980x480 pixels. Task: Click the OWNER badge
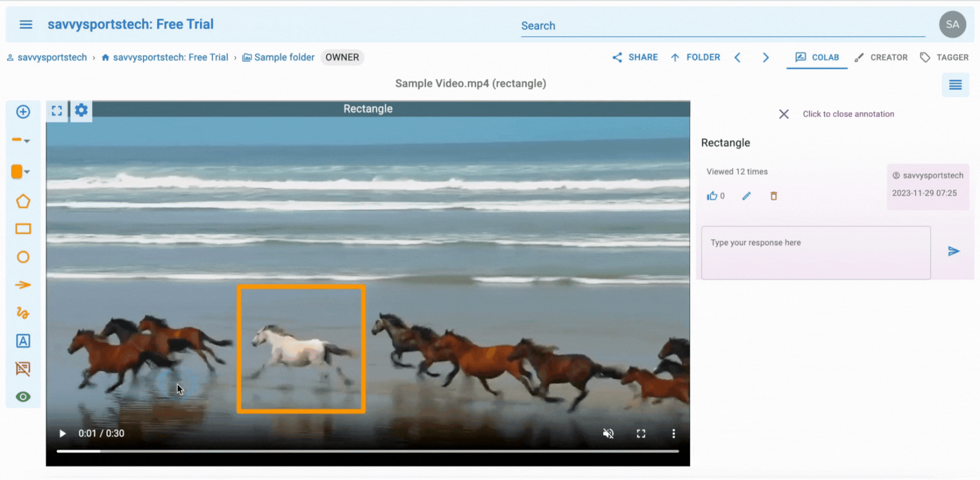[342, 57]
